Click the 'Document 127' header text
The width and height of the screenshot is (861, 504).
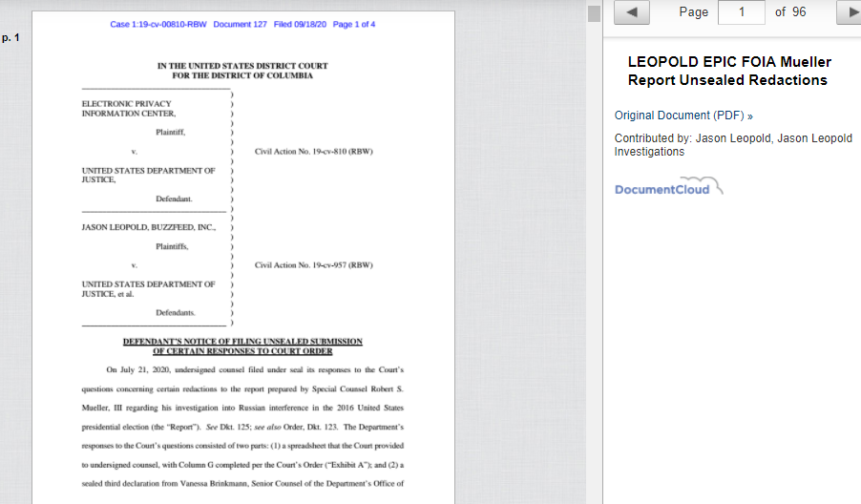click(x=240, y=24)
